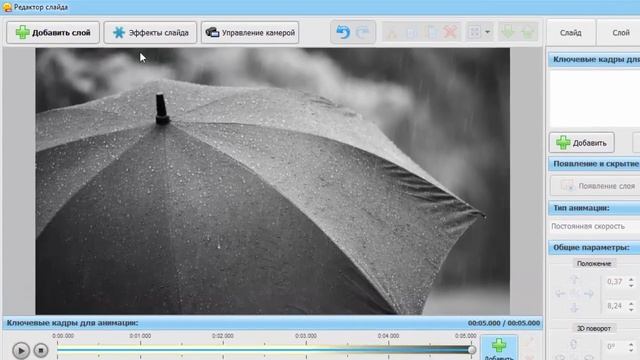Click the timeline at the 0:01.000 mark
Image resolution: width=640 pixels, height=360 pixels.
click(140, 349)
